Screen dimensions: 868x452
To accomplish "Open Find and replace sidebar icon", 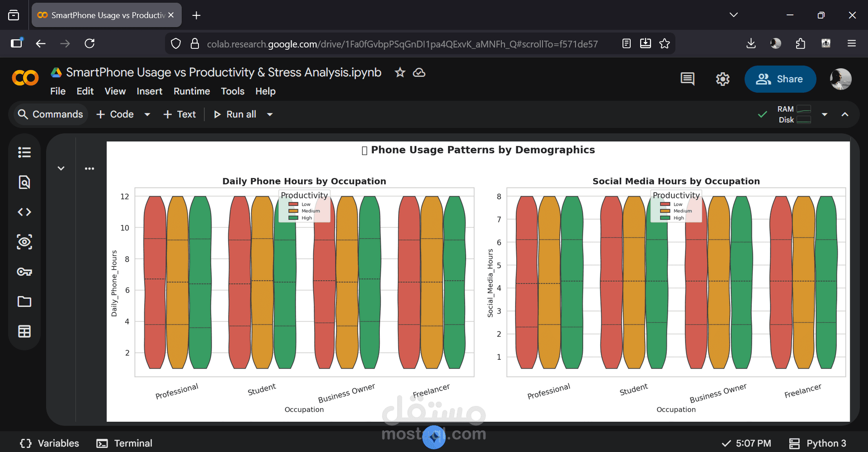I will point(24,182).
